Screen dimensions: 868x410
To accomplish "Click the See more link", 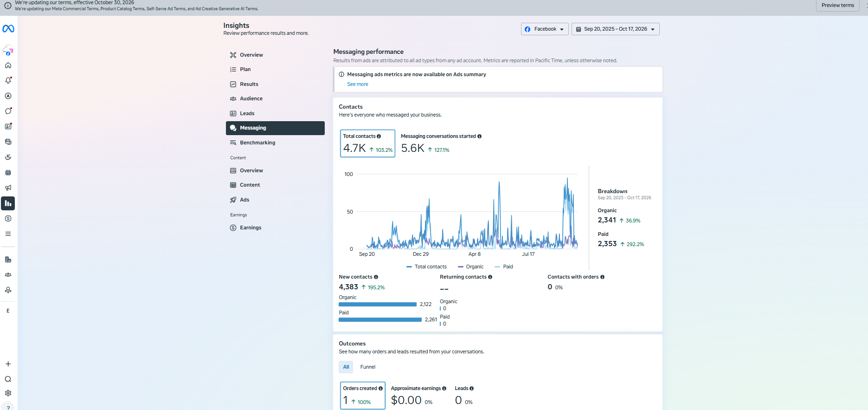I will 358,84.
